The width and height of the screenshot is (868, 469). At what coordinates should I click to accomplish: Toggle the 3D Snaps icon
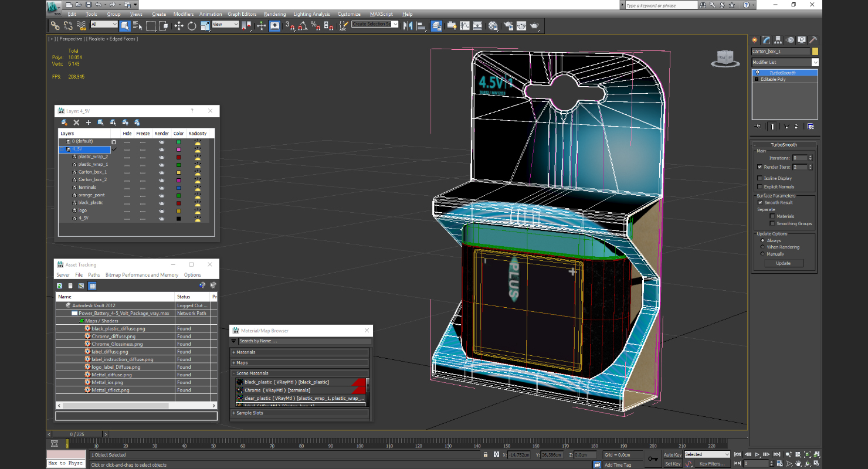click(290, 26)
